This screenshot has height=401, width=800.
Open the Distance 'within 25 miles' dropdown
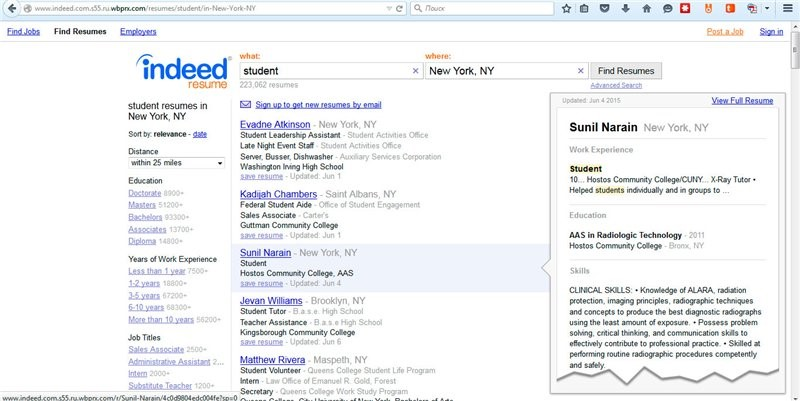click(x=176, y=163)
